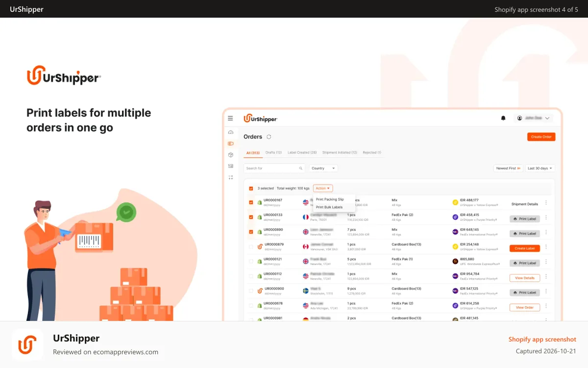The height and width of the screenshot is (368, 588).
Task: Toggle the select-all orders checkbox
Action: 251,188
